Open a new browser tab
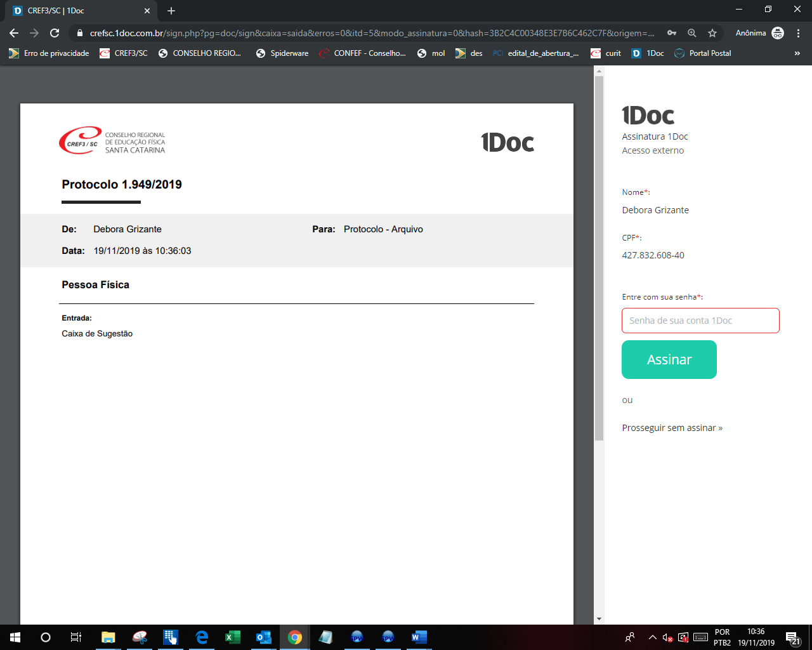812x650 pixels. pyautogui.click(x=171, y=11)
